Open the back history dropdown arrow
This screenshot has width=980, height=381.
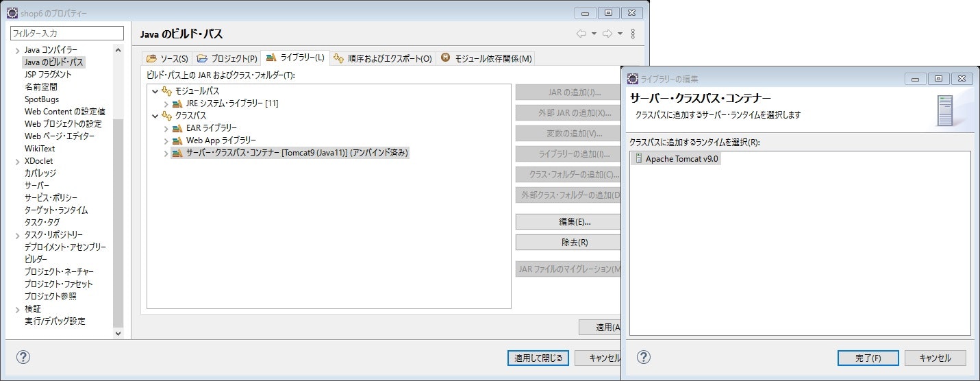tap(594, 34)
